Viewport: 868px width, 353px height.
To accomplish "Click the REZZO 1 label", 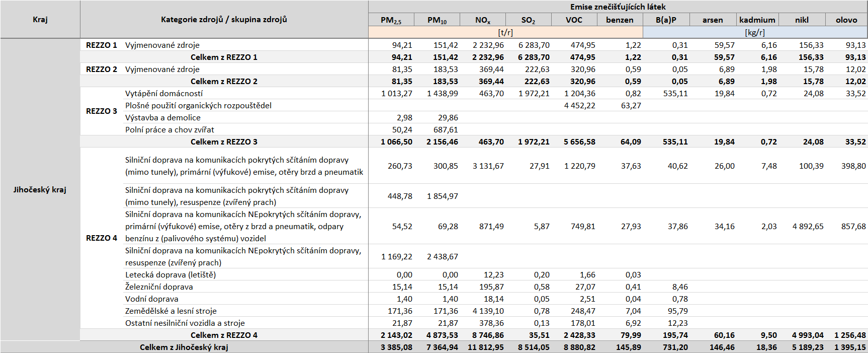I will coord(102,45).
